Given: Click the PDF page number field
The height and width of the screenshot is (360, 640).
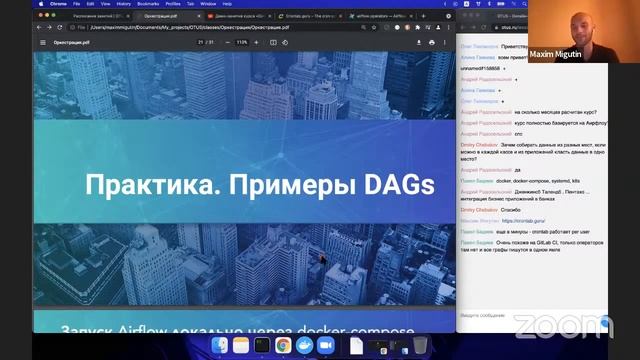Looking at the screenshot, I should click(x=200, y=42).
